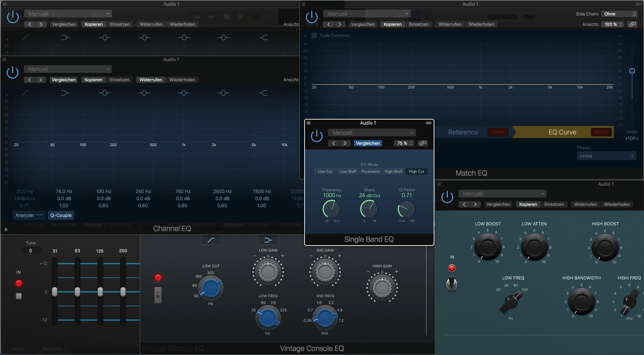Open the Side Chain dropdown showing Ohne
644x355 pixels.
[619, 14]
